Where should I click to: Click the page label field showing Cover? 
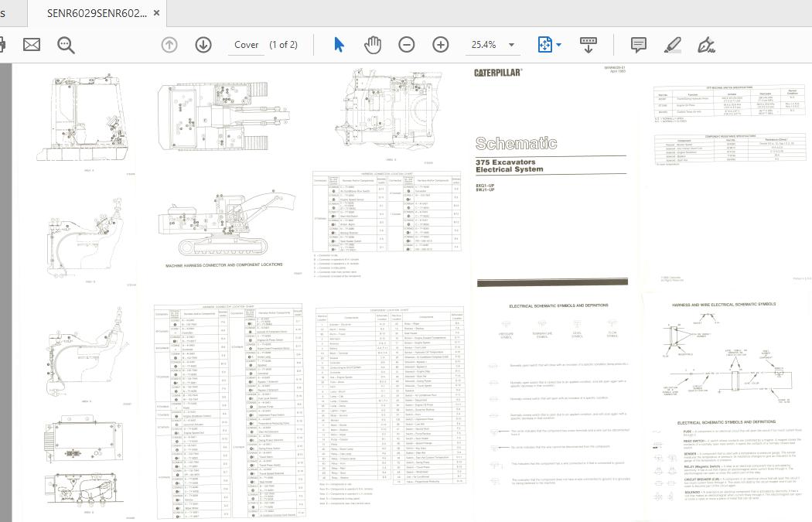247,45
